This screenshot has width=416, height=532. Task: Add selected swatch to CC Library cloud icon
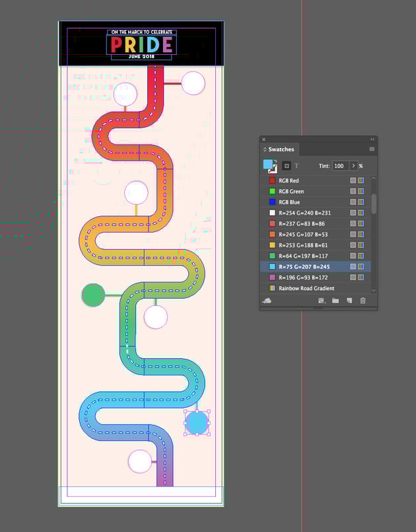[267, 301]
